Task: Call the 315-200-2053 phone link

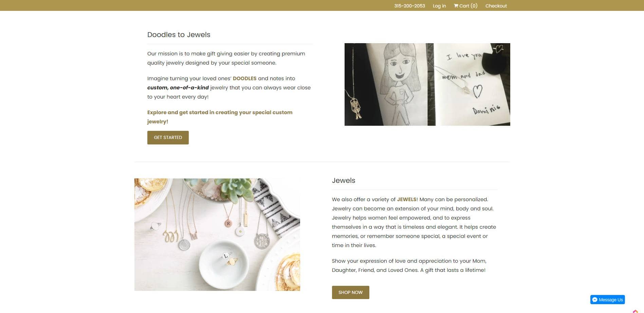Action: click(409, 6)
